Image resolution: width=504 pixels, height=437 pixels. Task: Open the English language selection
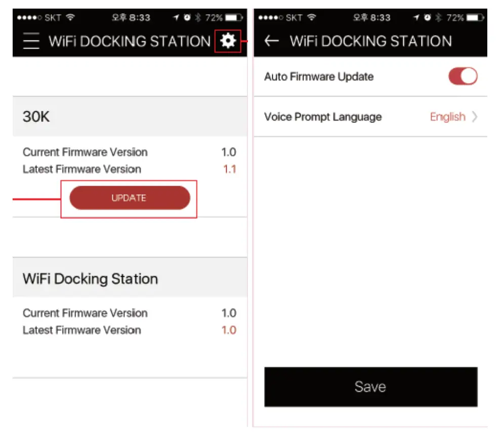click(447, 117)
